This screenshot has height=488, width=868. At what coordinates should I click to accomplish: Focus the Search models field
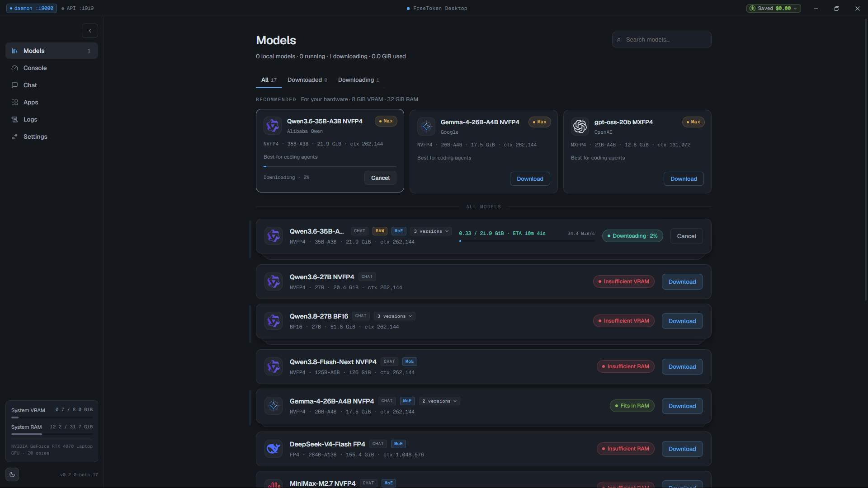[661, 40]
